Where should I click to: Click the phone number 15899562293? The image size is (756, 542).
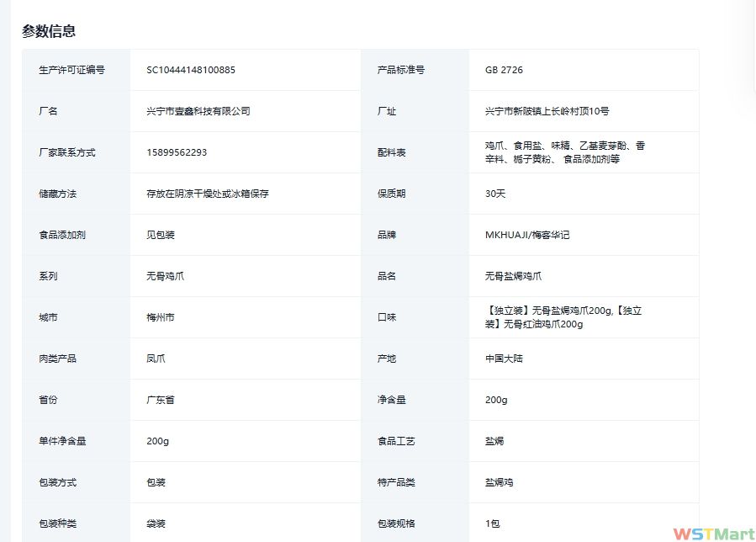(x=177, y=152)
